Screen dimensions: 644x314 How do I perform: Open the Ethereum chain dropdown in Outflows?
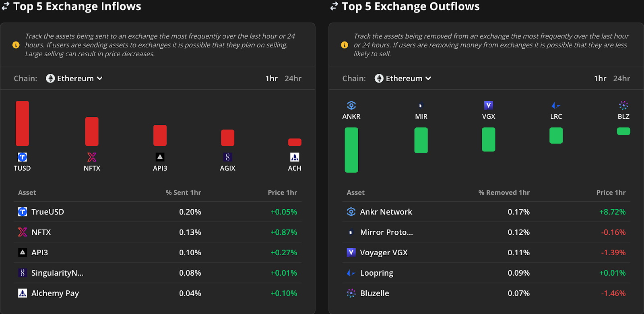tap(403, 78)
